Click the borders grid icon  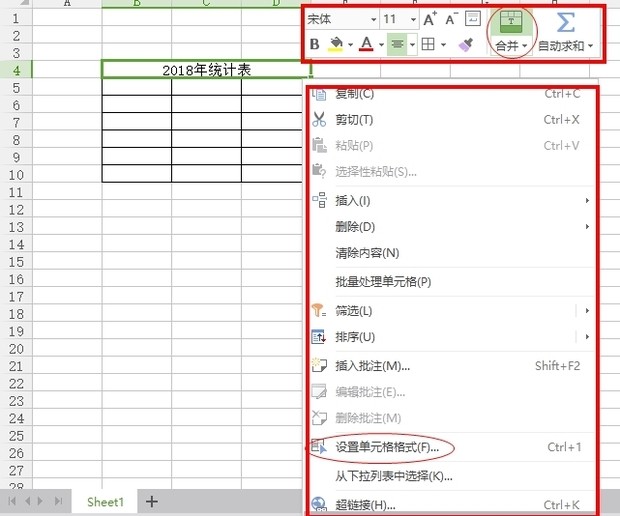pyautogui.click(x=428, y=44)
